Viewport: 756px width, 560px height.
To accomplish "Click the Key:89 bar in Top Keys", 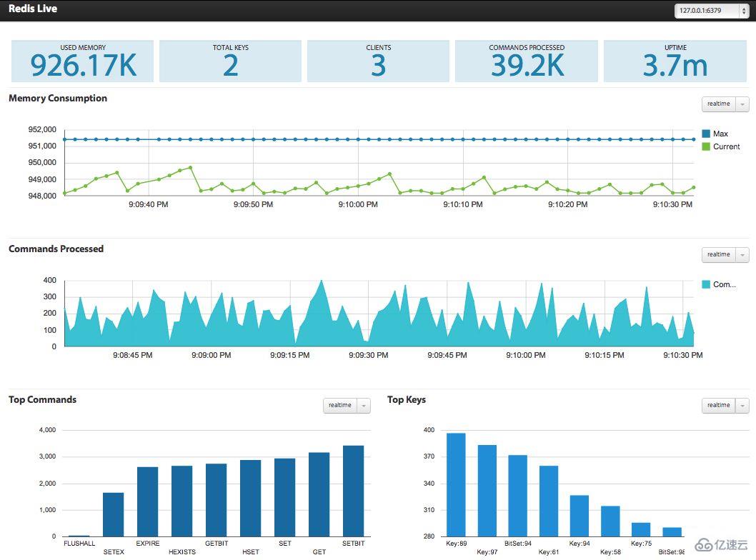I will pos(456,485).
